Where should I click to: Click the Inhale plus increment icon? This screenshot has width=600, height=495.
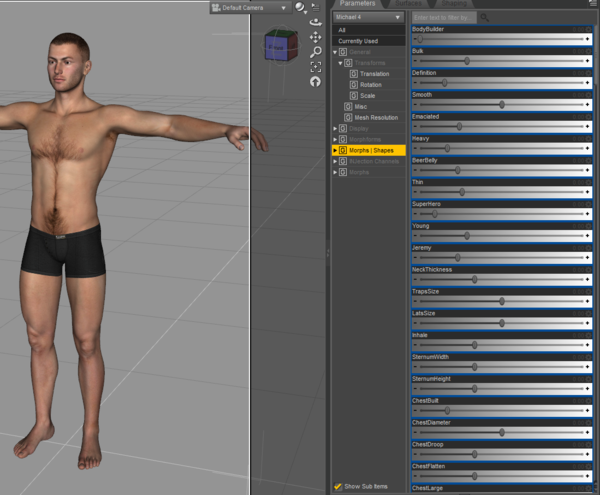(x=587, y=345)
